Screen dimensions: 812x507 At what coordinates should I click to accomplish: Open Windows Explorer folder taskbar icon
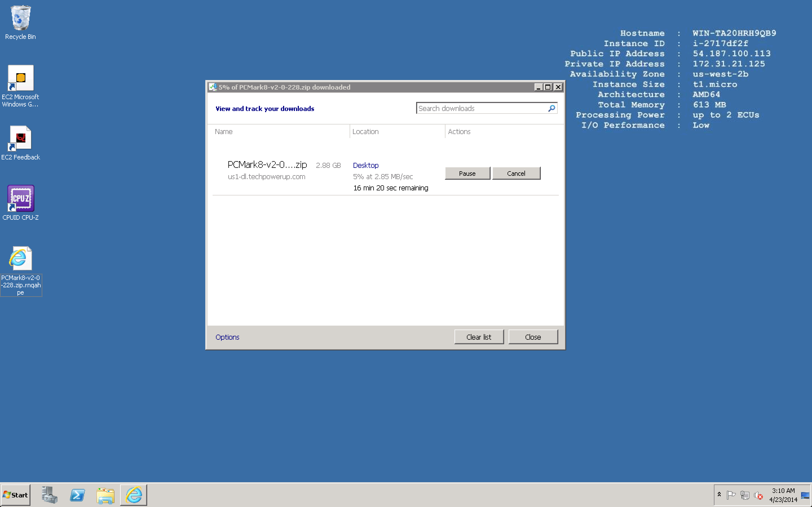[x=105, y=495]
